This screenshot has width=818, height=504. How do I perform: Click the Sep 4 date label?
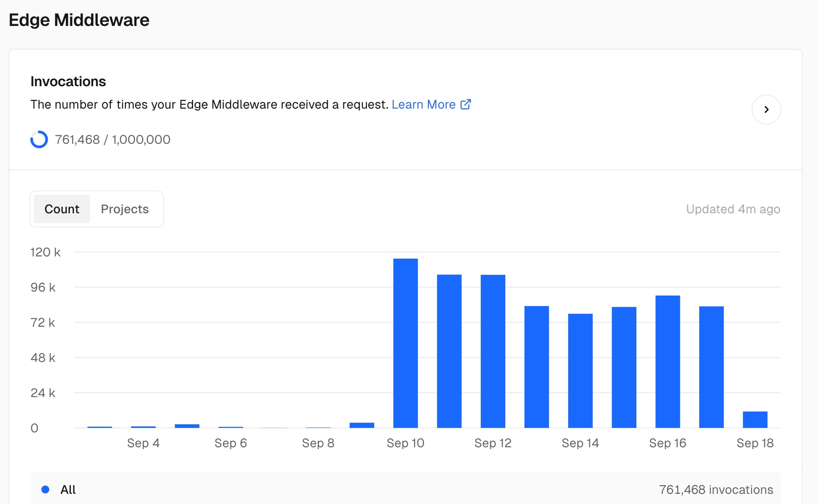(143, 443)
